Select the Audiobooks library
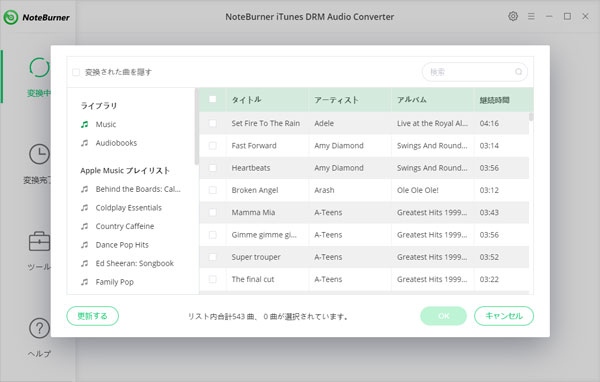 pyautogui.click(x=116, y=143)
